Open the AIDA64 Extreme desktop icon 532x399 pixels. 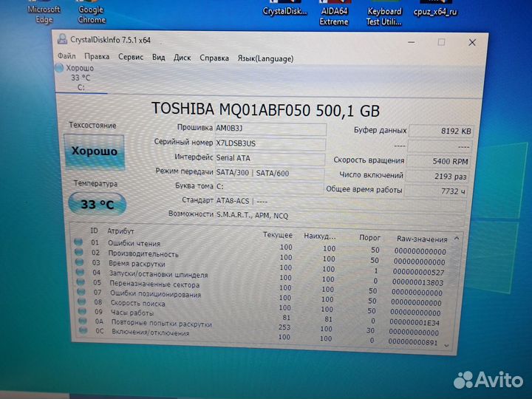334,14
